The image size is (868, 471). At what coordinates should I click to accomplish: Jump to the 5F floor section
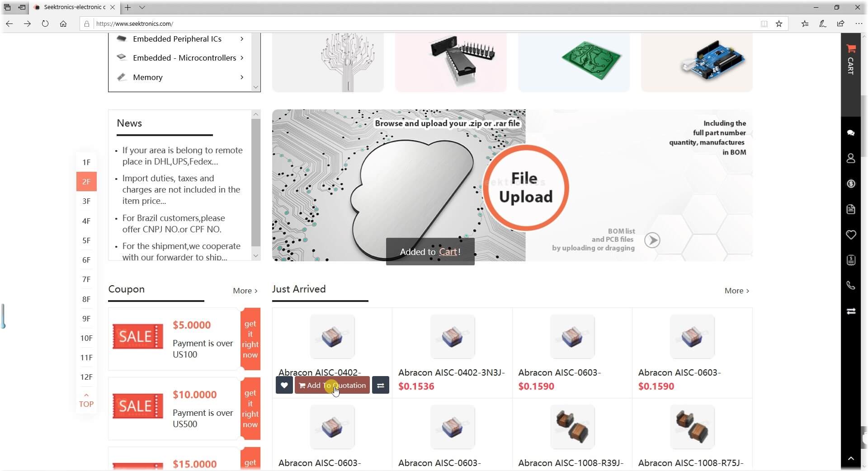click(x=86, y=240)
